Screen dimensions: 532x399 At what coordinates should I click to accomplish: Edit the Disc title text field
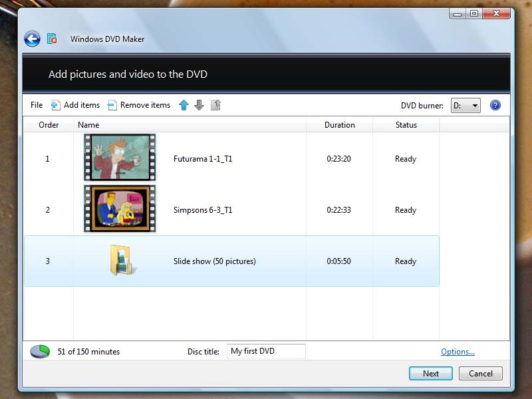(265, 351)
